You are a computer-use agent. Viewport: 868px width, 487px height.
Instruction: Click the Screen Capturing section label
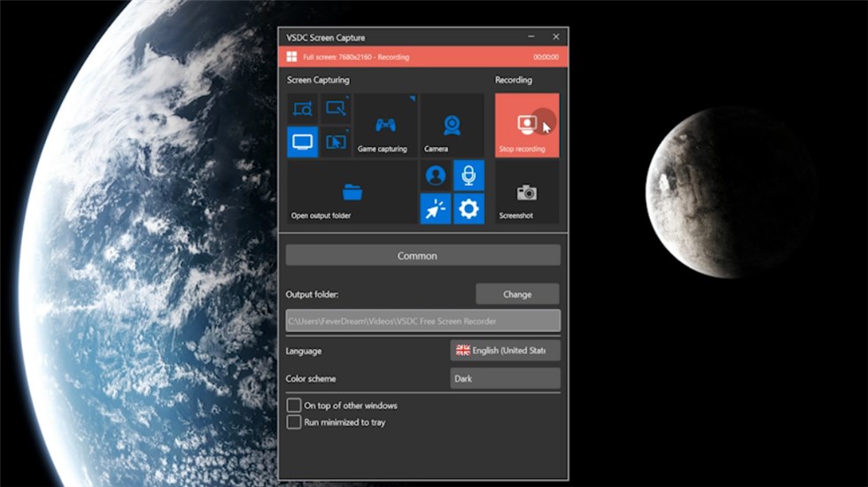[x=318, y=80]
